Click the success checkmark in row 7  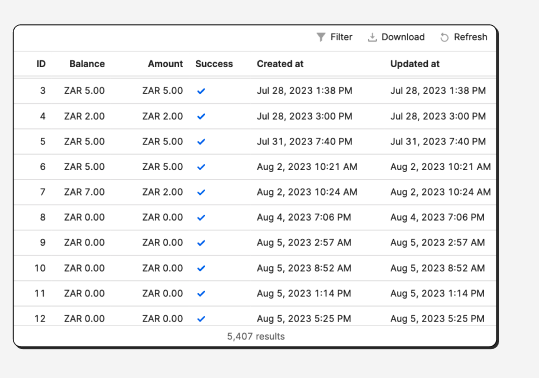click(x=201, y=192)
